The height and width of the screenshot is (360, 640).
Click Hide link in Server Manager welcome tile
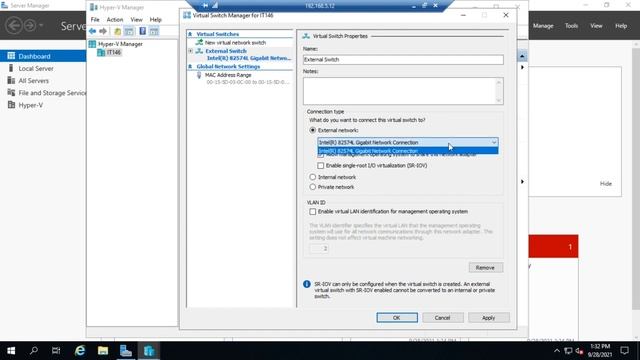click(606, 184)
